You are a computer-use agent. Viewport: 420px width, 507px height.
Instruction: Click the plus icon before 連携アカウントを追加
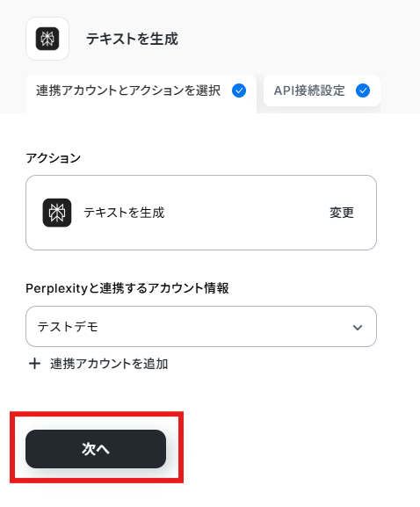[x=34, y=364]
